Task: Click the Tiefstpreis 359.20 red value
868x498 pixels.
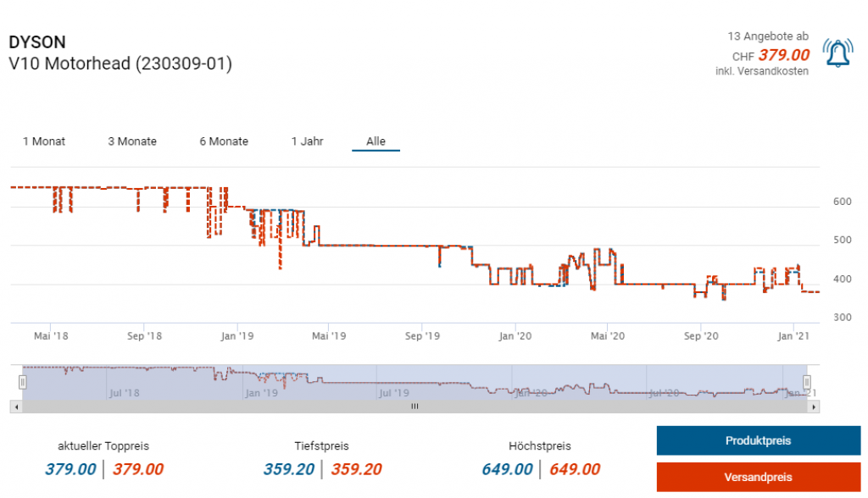Action: click(x=357, y=469)
